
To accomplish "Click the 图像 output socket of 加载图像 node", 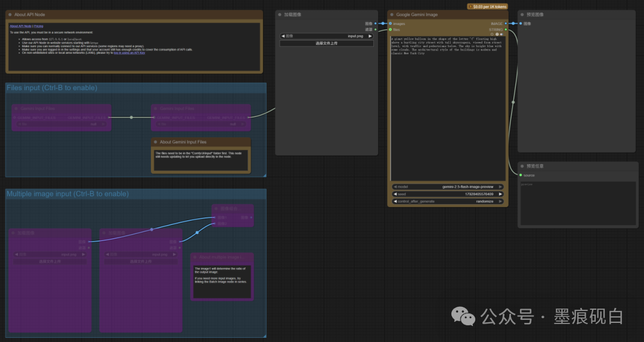I will pyautogui.click(x=376, y=23).
